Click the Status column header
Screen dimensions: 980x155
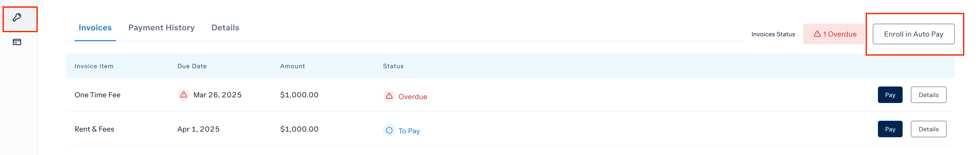point(393,66)
